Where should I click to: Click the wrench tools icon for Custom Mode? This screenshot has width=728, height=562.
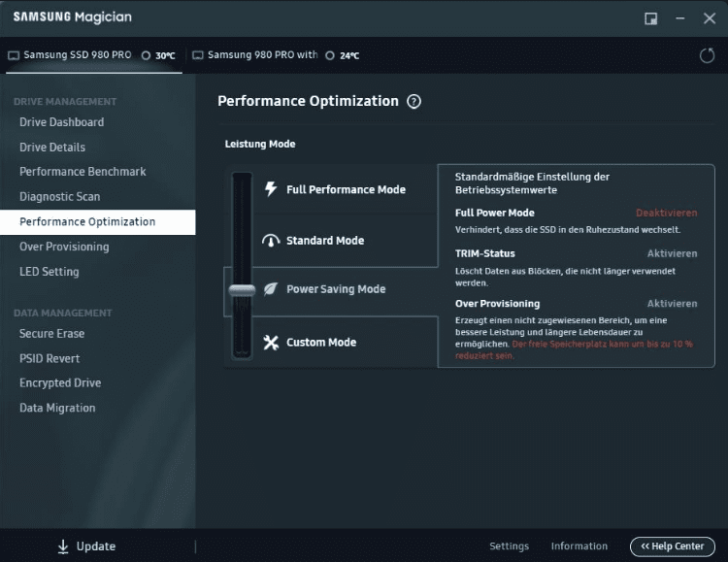click(x=271, y=343)
